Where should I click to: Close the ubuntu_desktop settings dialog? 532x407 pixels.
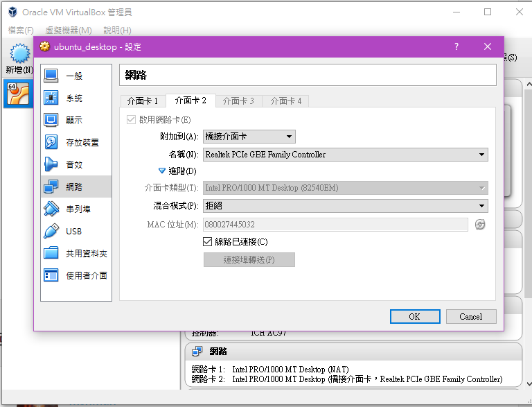488,46
